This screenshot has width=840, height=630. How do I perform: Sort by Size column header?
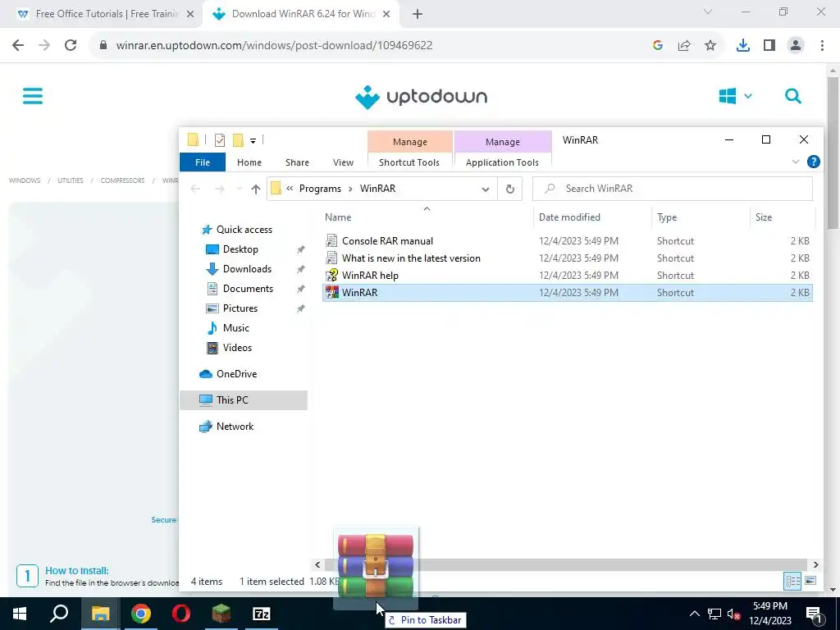[x=764, y=217]
